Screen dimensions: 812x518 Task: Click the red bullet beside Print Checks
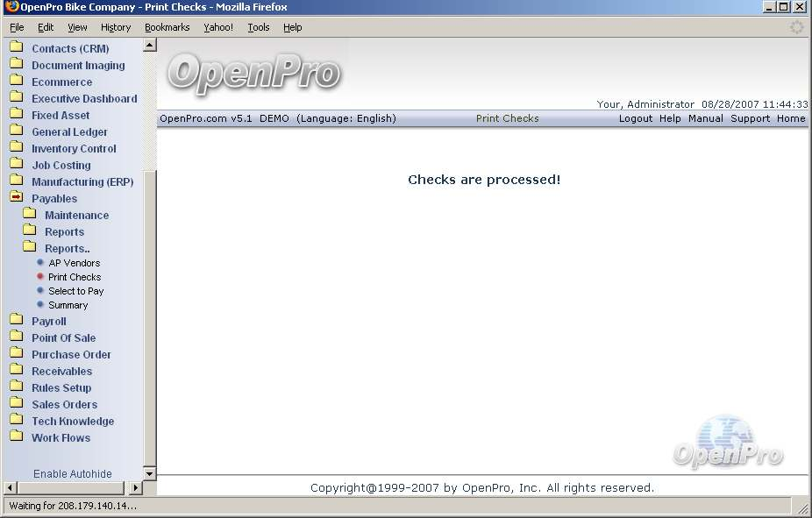coord(40,277)
